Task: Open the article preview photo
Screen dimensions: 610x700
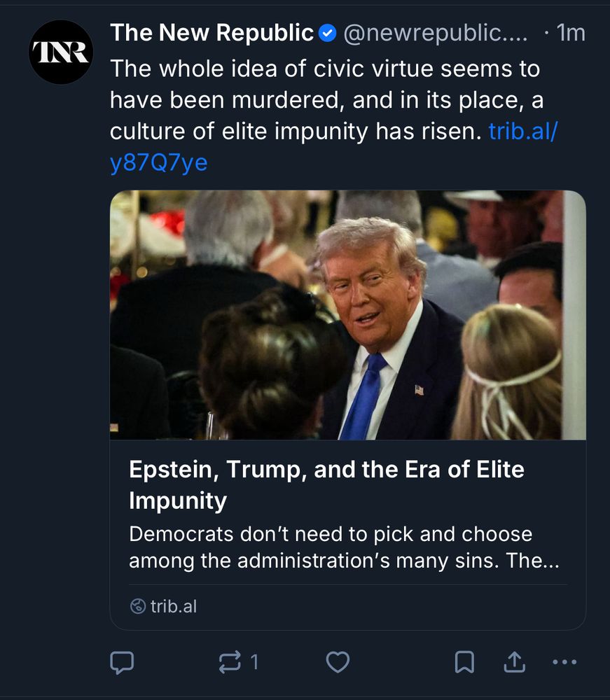Action: (x=347, y=315)
